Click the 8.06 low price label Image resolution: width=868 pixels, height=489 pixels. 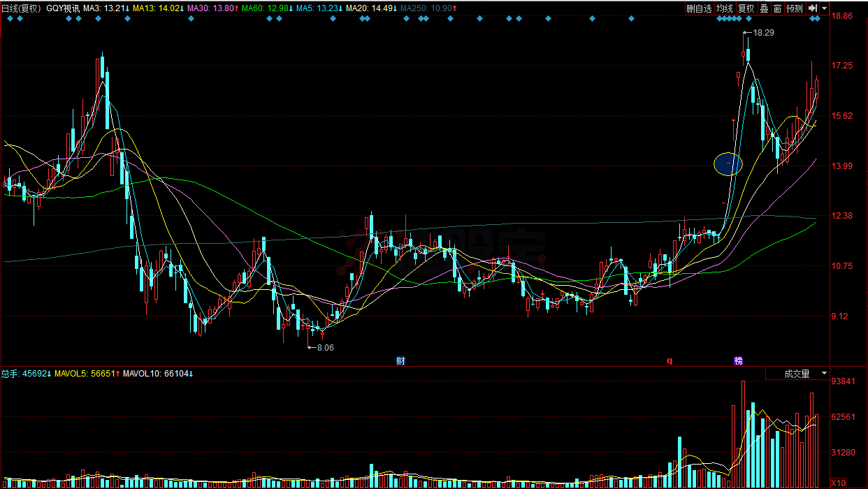[x=325, y=347]
